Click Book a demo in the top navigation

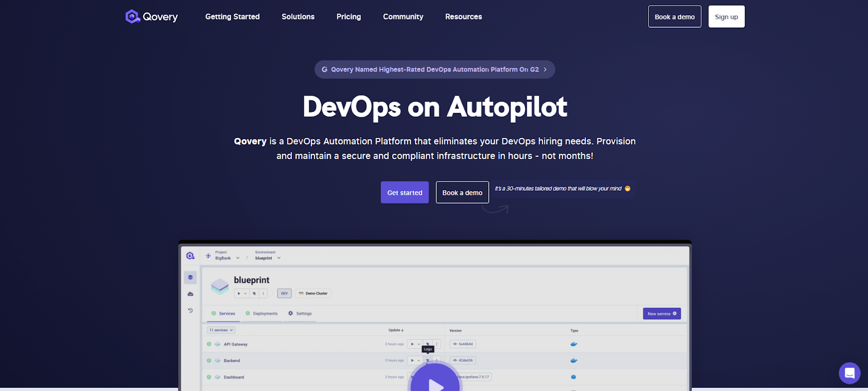674,16
